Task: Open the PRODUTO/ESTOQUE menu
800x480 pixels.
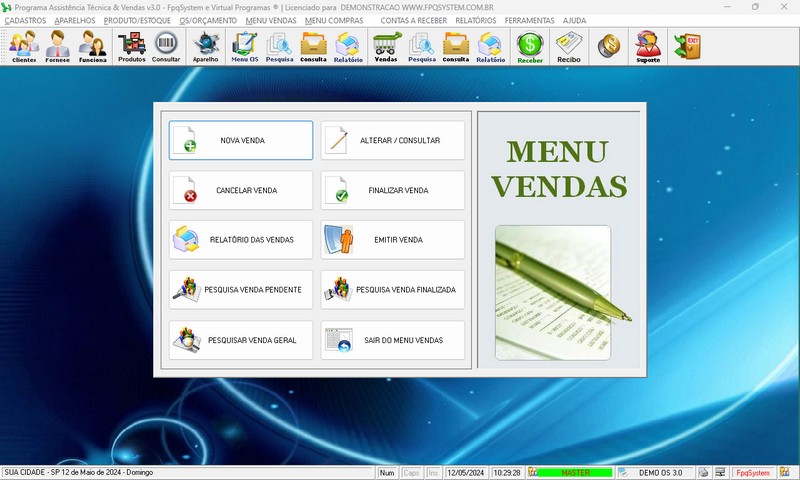Action: pyautogui.click(x=137, y=20)
